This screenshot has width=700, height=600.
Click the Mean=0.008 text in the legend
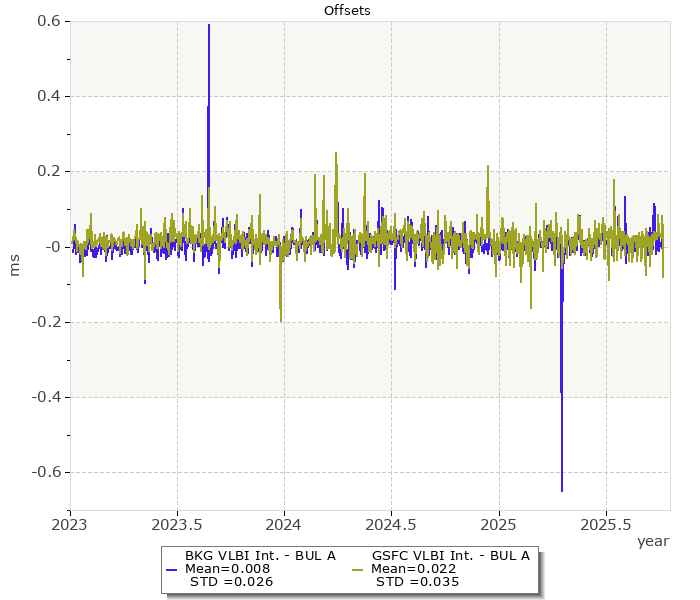click(x=228, y=569)
